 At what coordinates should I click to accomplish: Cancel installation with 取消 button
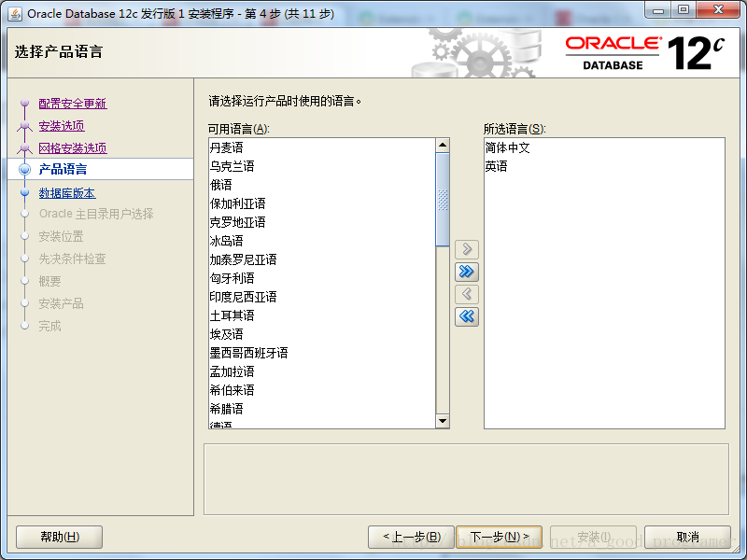point(687,538)
